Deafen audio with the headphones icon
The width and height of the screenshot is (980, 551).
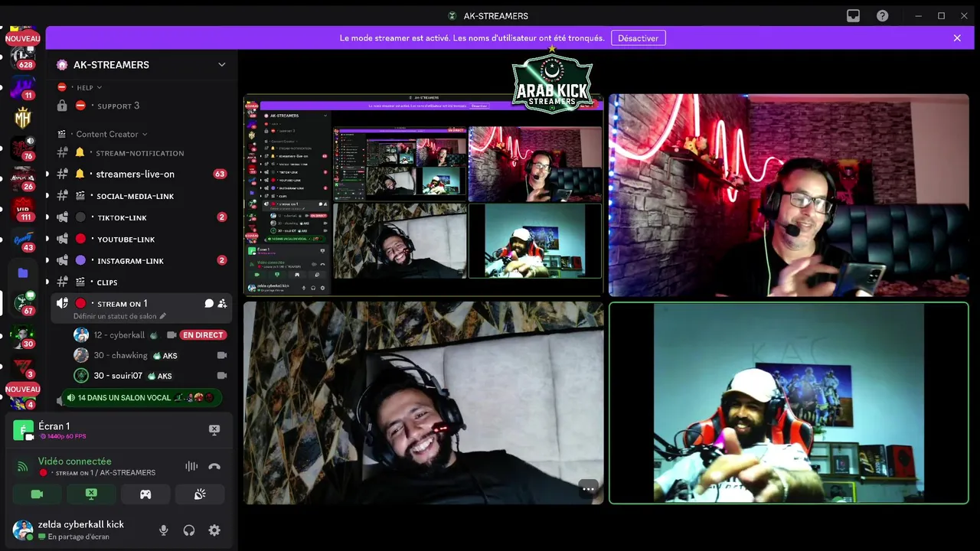pyautogui.click(x=189, y=530)
